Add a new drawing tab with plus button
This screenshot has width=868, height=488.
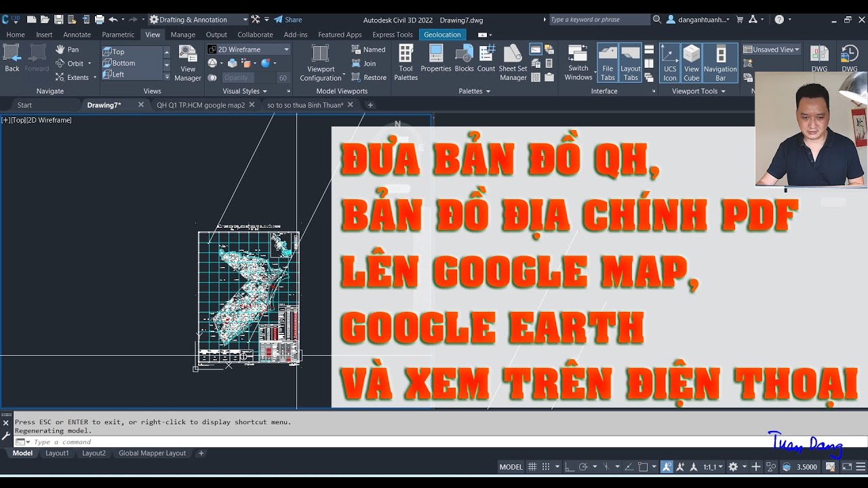[x=370, y=105]
